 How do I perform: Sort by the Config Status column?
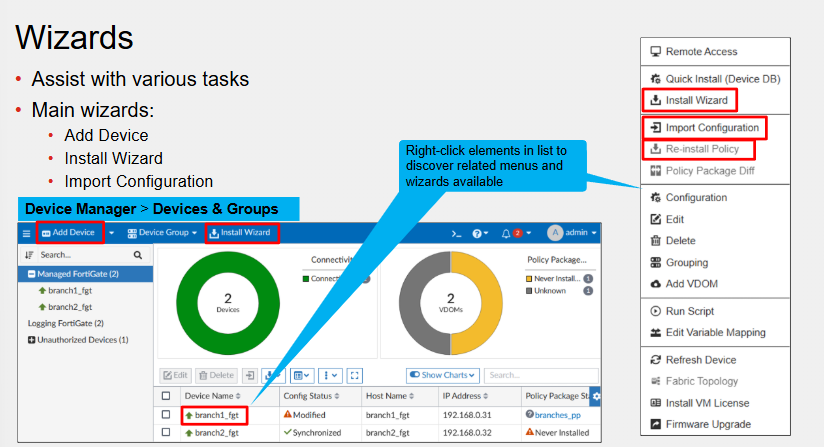312,396
